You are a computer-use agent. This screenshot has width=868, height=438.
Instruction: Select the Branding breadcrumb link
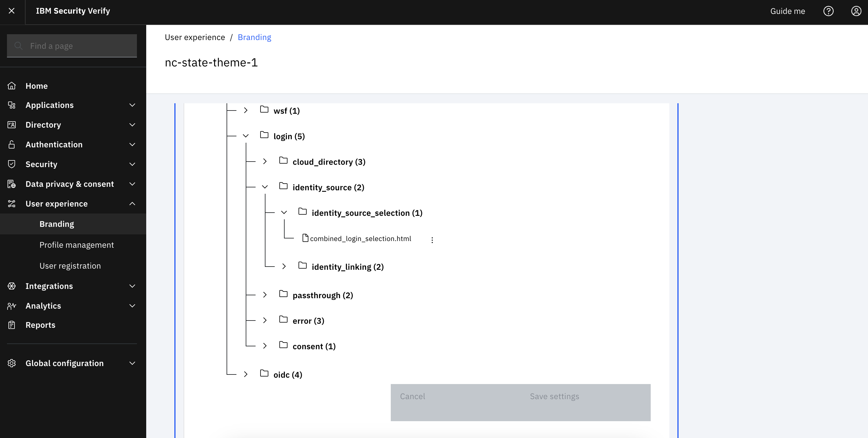point(254,37)
